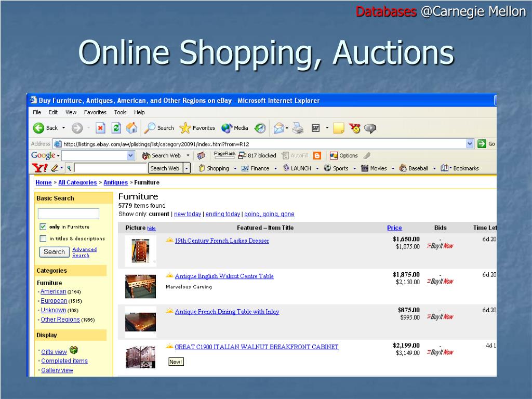
Task: Click the Stop loading icon
Action: (x=100, y=128)
